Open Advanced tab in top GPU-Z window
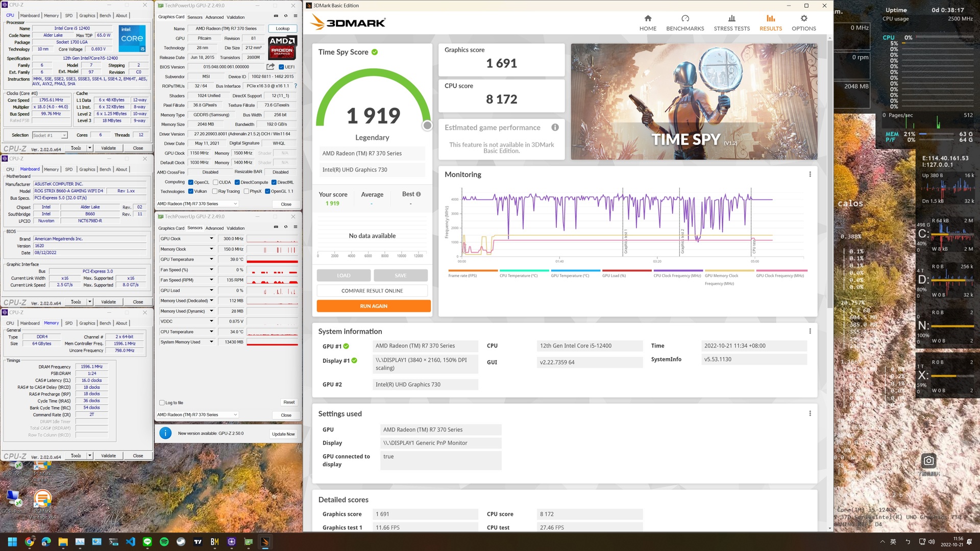Screen dimensions: 980x551 point(214,17)
